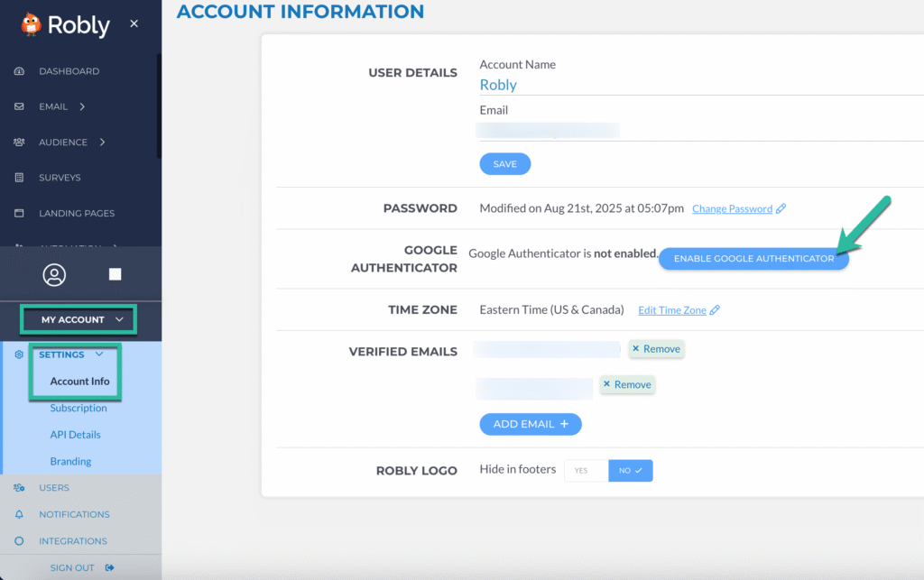Open the Integrations menu item
This screenshot has height=580, width=924.
click(x=73, y=540)
